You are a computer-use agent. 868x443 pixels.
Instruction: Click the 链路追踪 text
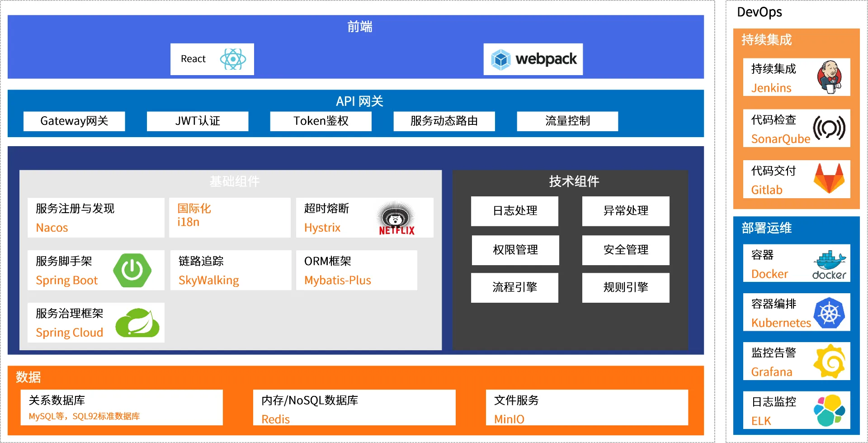[x=201, y=261]
